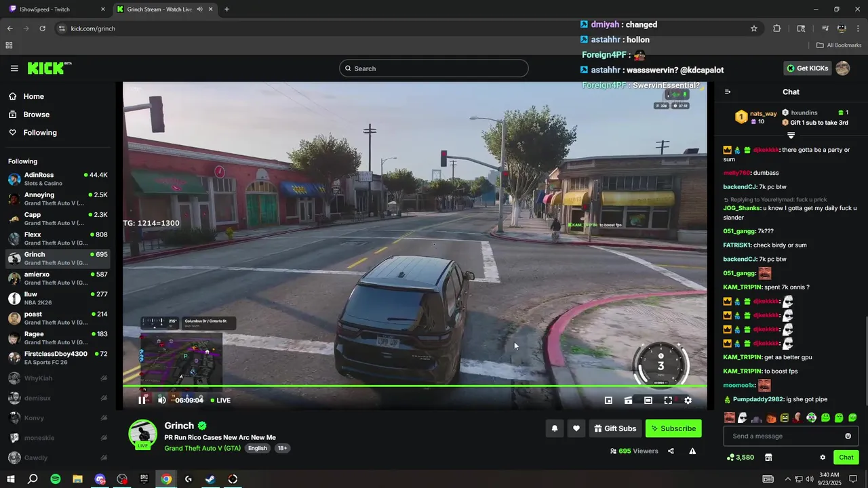Open the chat shop icon
The height and width of the screenshot is (488, 868).
click(x=768, y=457)
